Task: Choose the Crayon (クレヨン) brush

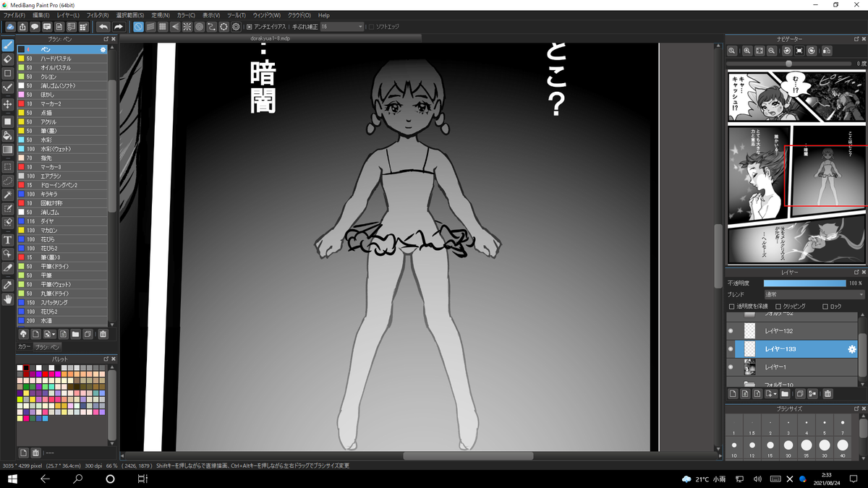Action: (62, 77)
